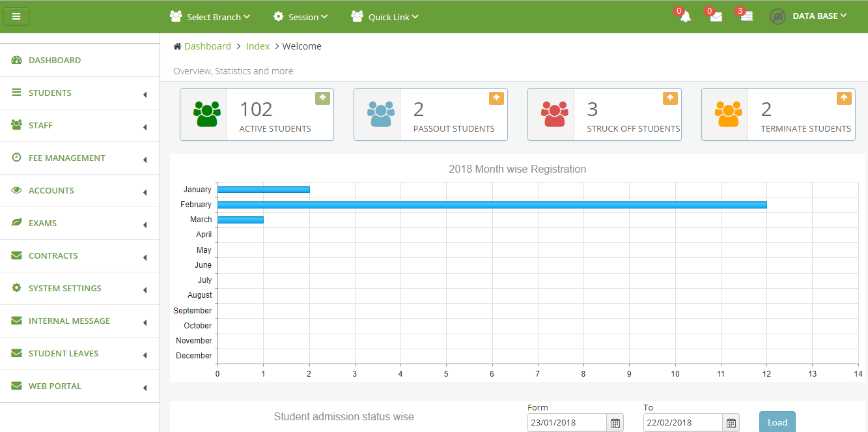
Task: Open the calendar picker for the To date
Action: point(730,422)
